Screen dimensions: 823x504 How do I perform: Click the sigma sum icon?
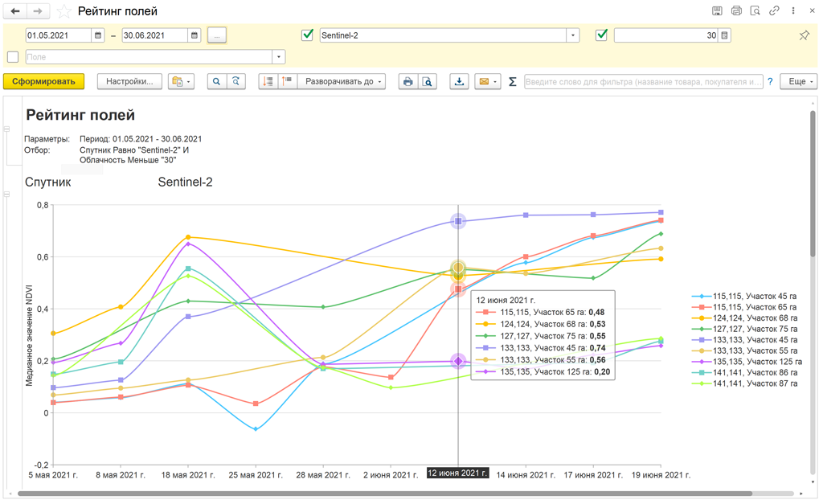[x=512, y=81]
